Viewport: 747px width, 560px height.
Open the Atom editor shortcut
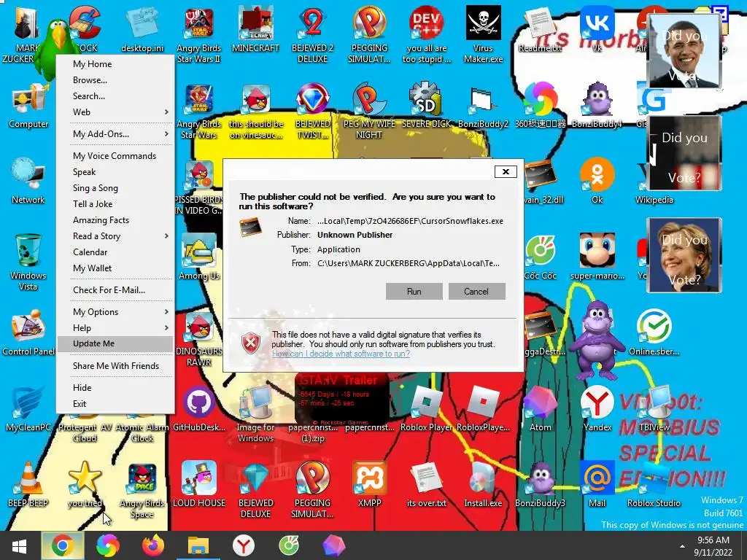pyautogui.click(x=540, y=409)
